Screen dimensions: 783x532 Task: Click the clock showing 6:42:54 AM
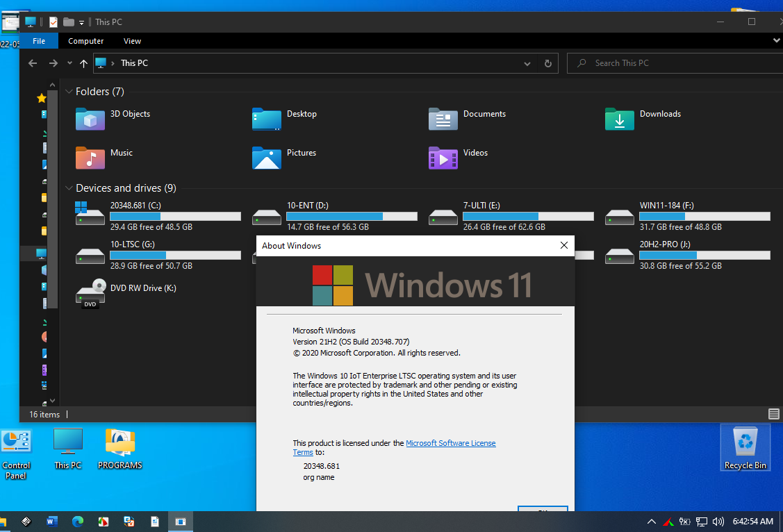[752, 522]
